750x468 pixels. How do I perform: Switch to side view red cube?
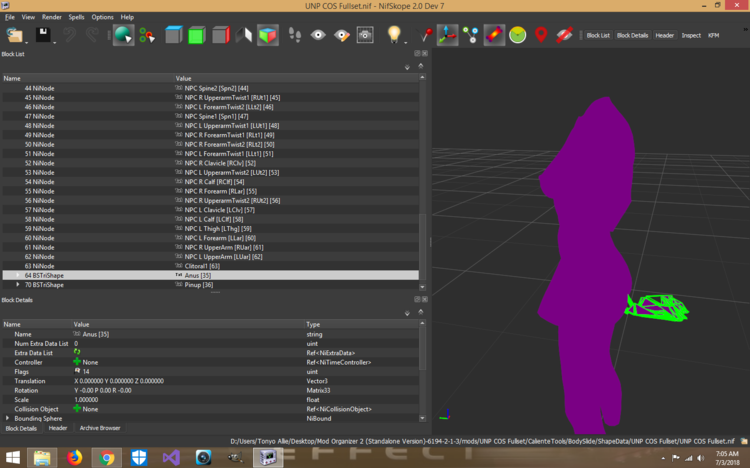[221, 35]
